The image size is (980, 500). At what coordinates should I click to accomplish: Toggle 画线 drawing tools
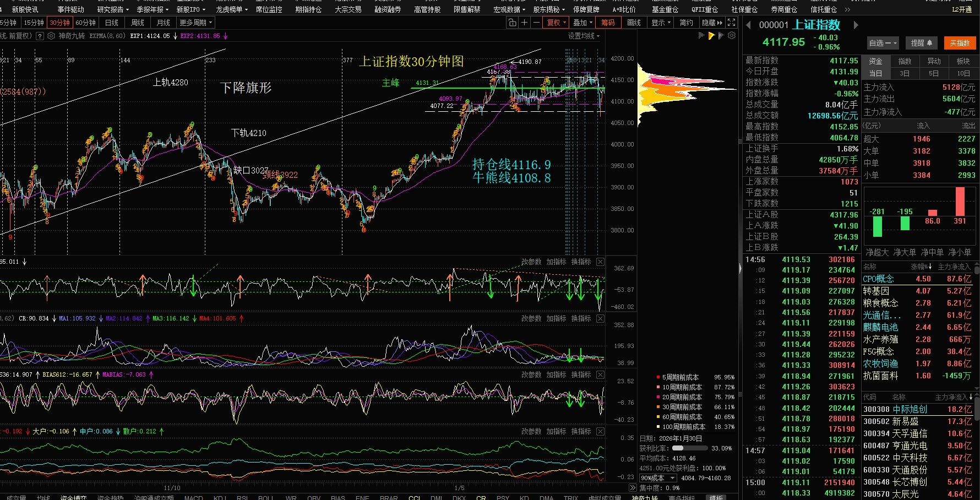click(x=634, y=23)
